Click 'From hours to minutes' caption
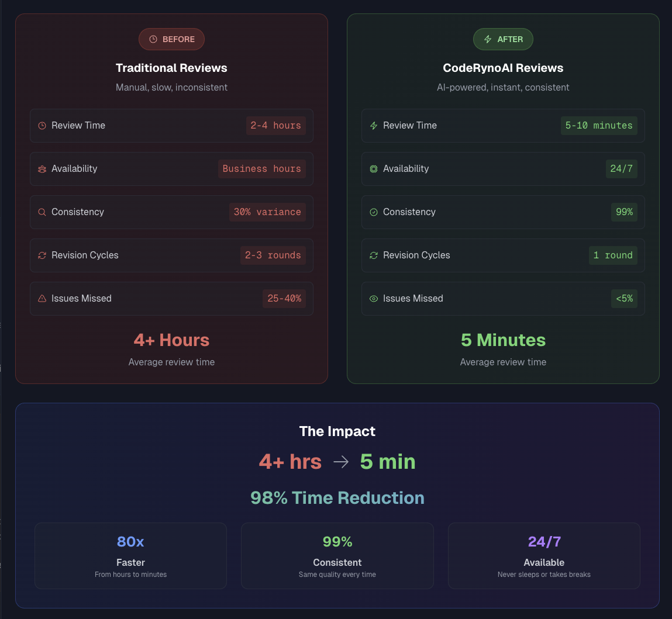The image size is (672, 619). point(130,575)
